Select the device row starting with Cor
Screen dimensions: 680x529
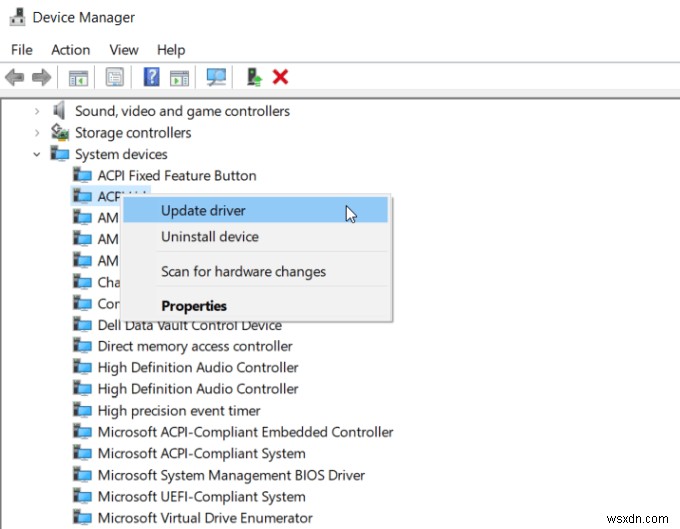(108, 304)
